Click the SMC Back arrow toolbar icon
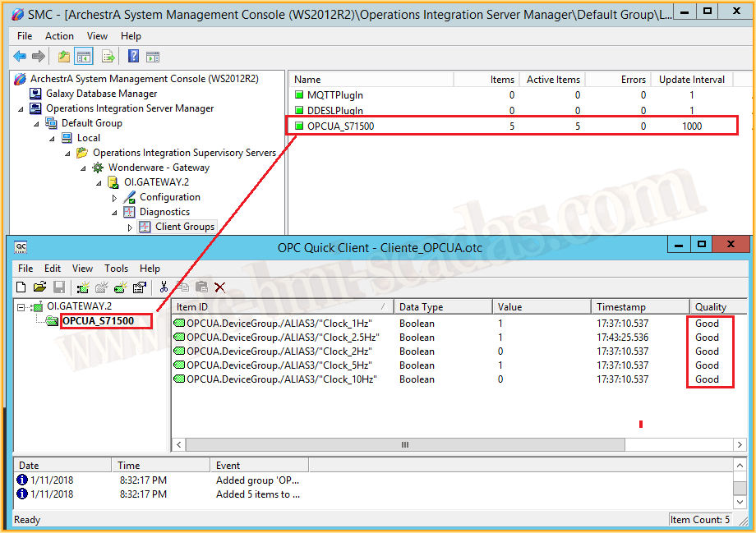 (20, 57)
